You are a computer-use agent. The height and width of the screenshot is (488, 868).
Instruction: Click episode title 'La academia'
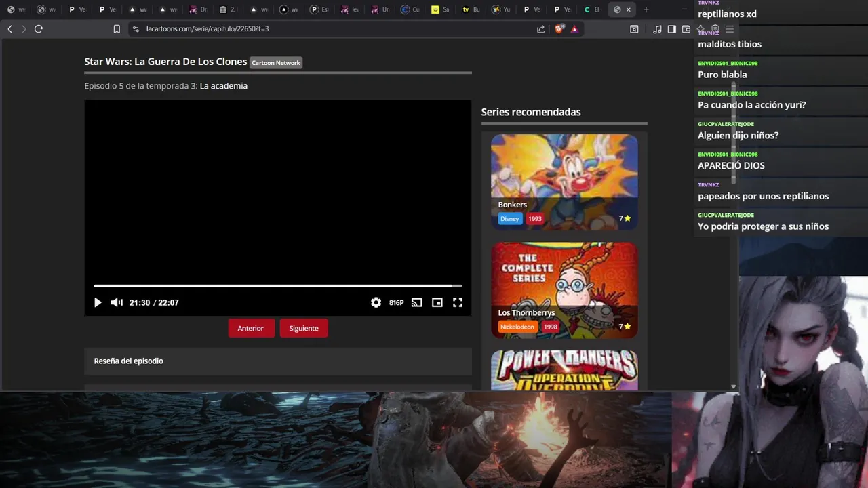tap(224, 86)
